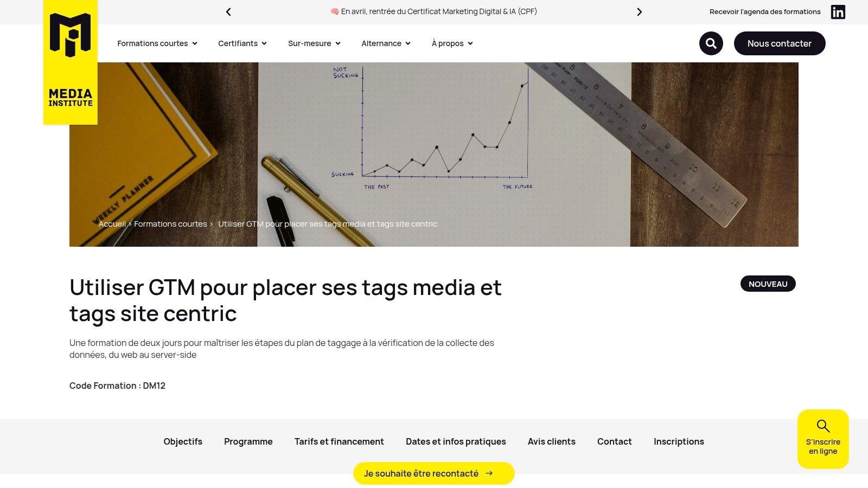The image size is (868, 488).
Task: Open the Certifiants menu chevron
Action: coord(264,43)
